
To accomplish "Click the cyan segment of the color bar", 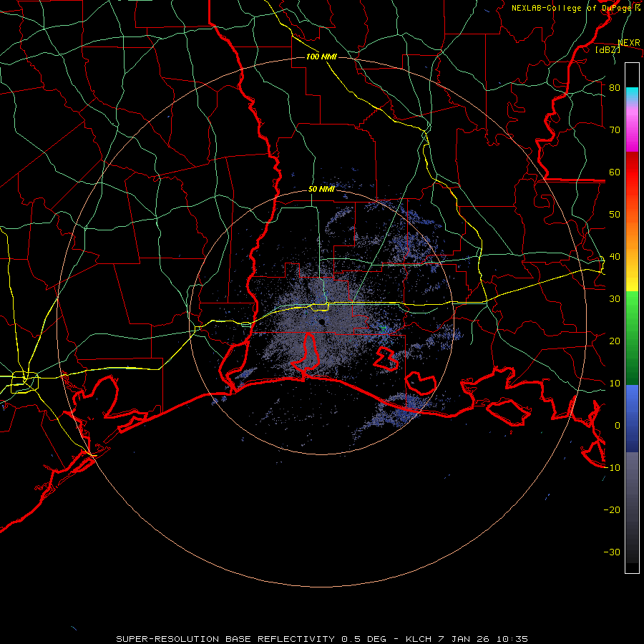I will pos(632,94).
